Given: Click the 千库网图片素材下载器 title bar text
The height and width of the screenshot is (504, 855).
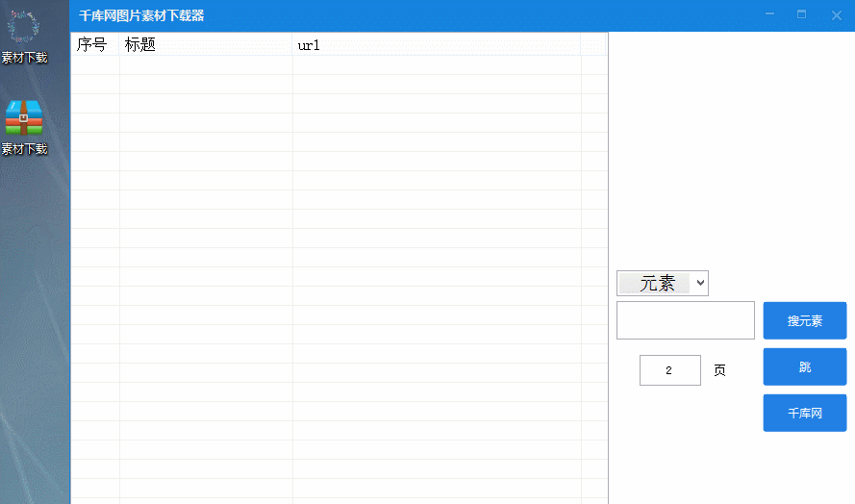Looking at the screenshot, I should [141, 15].
